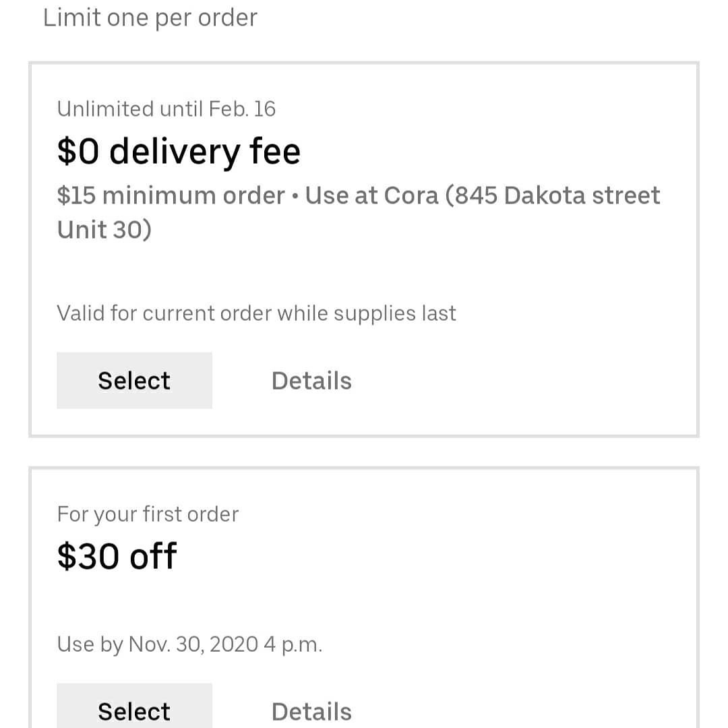The width and height of the screenshot is (728, 728).
Task: Click the "4 p.m." expiry time
Action: [x=293, y=644]
